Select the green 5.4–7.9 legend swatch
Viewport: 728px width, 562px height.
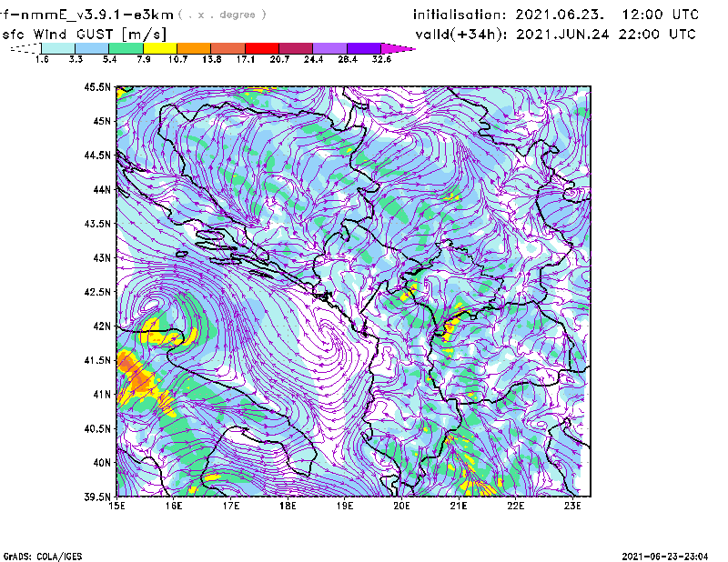(x=126, y=48)
